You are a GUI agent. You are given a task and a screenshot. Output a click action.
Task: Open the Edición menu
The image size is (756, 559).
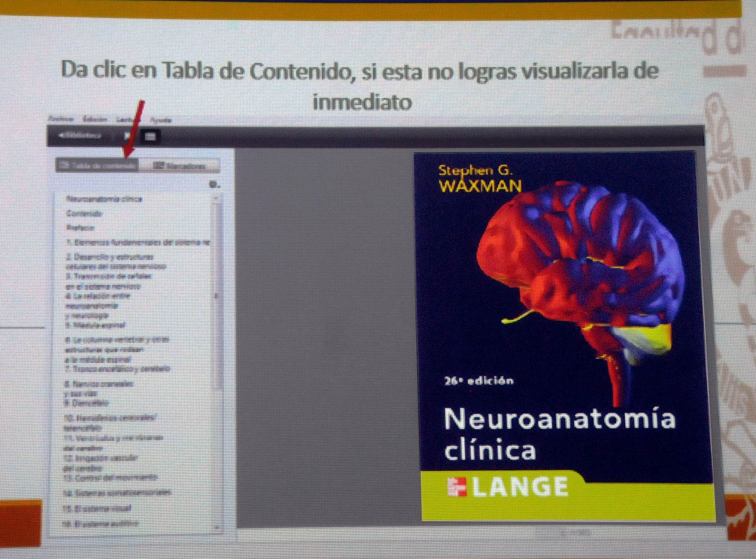tap(95, 119)
